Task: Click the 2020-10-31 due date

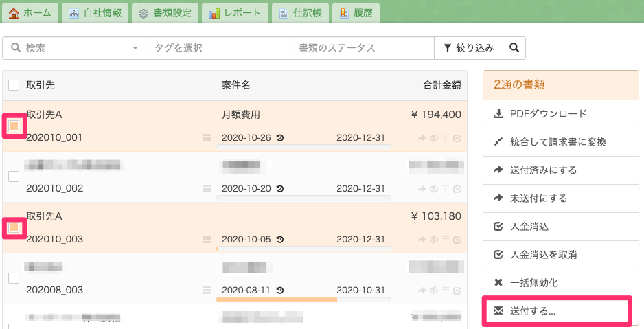Action: tap(360, 290)
